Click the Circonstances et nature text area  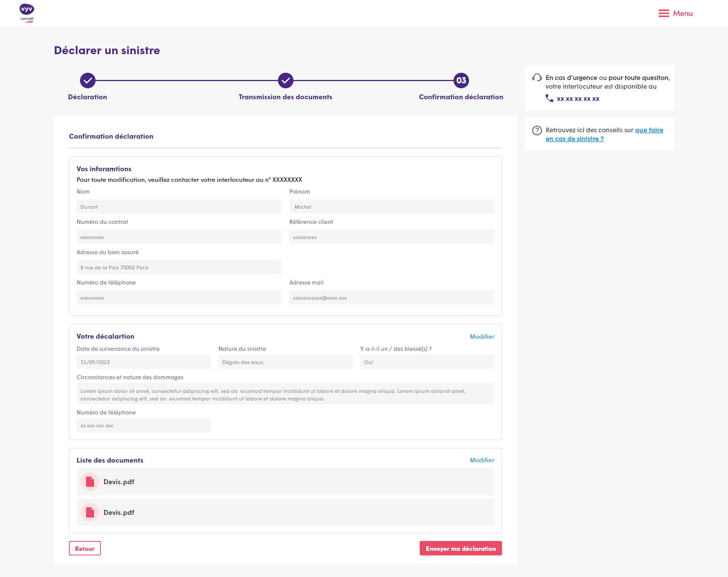pos(285,394)
